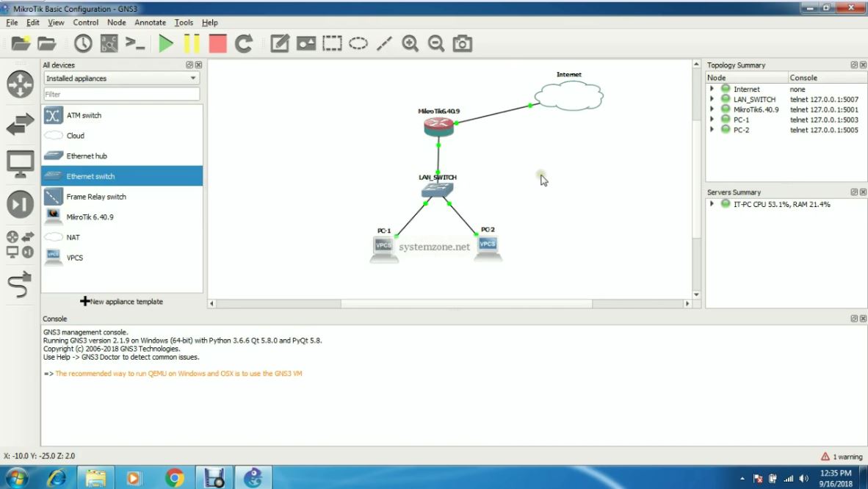Image resolution: width=868 pixels, height=489 pixels.
Task: Click the New appliance template button
Action: click(121, 301)
